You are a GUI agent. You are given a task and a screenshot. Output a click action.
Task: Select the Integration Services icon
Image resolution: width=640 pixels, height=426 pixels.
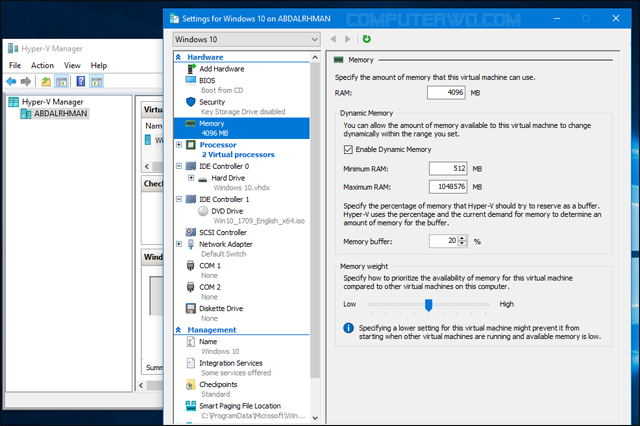(191, 363)
